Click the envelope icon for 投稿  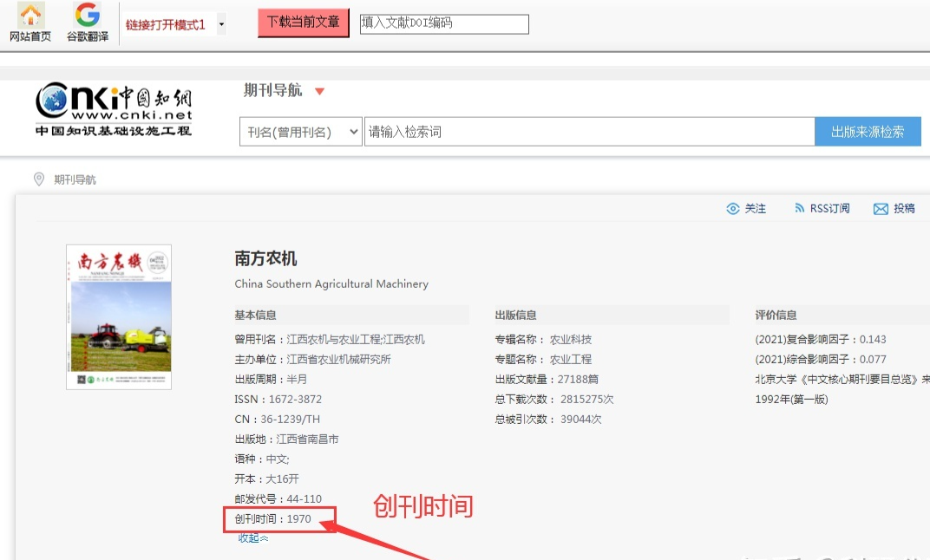pos(881,209)
